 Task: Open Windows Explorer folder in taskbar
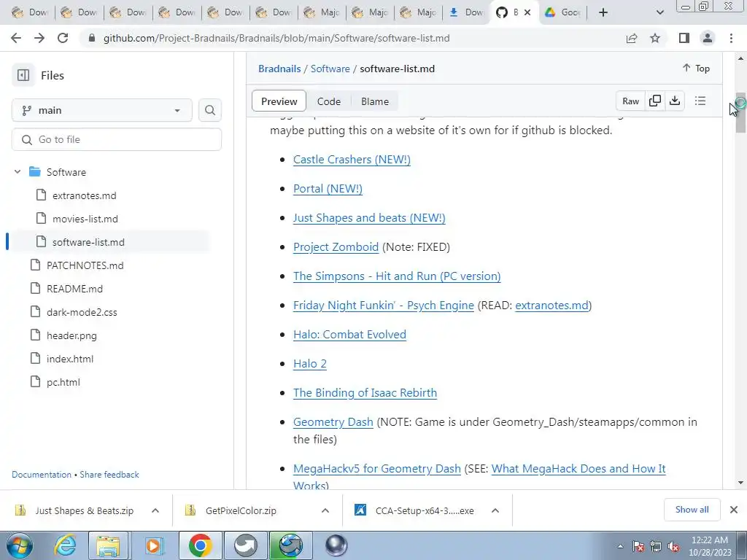coord(109,545)
